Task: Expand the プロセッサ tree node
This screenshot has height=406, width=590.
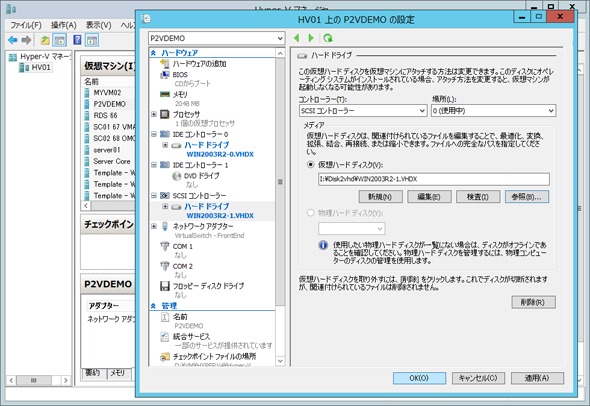Action: (x=154, y=114)
